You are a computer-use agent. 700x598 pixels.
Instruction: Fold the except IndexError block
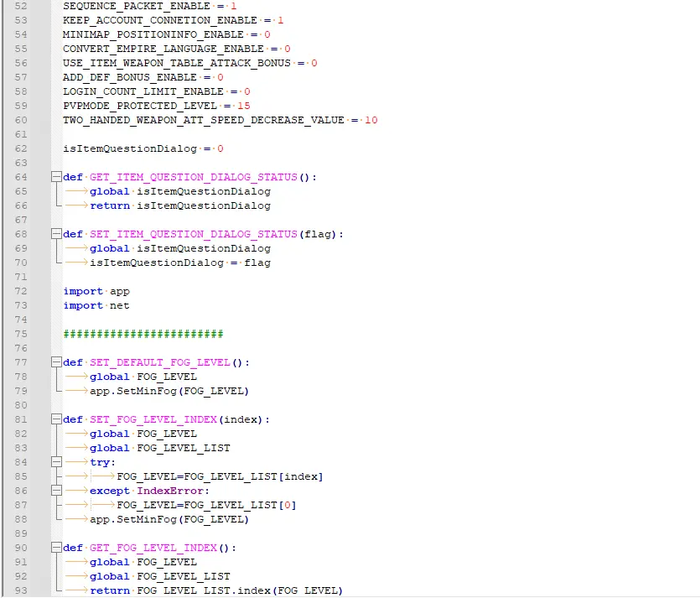click(55, 491)
